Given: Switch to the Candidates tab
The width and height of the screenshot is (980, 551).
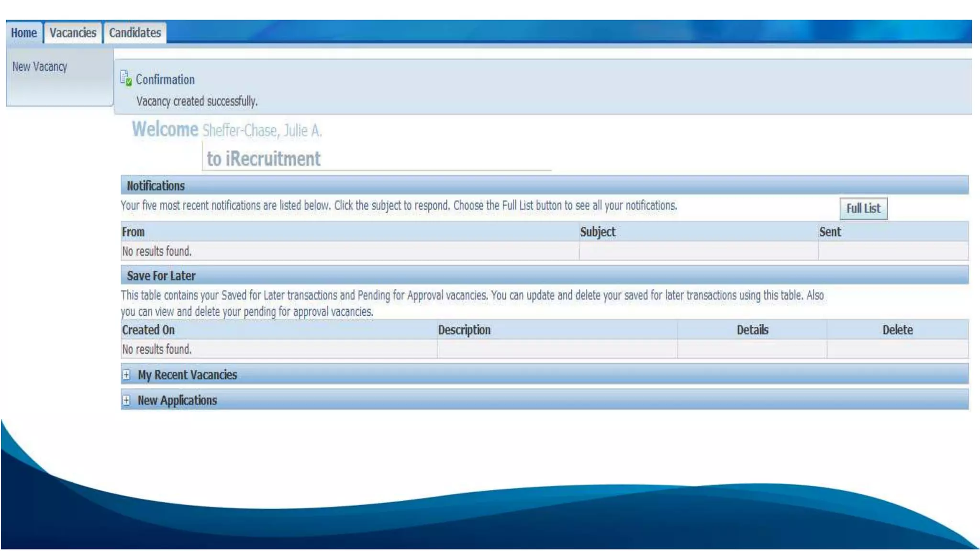Looking at the screenshot, I should point(135,33).
